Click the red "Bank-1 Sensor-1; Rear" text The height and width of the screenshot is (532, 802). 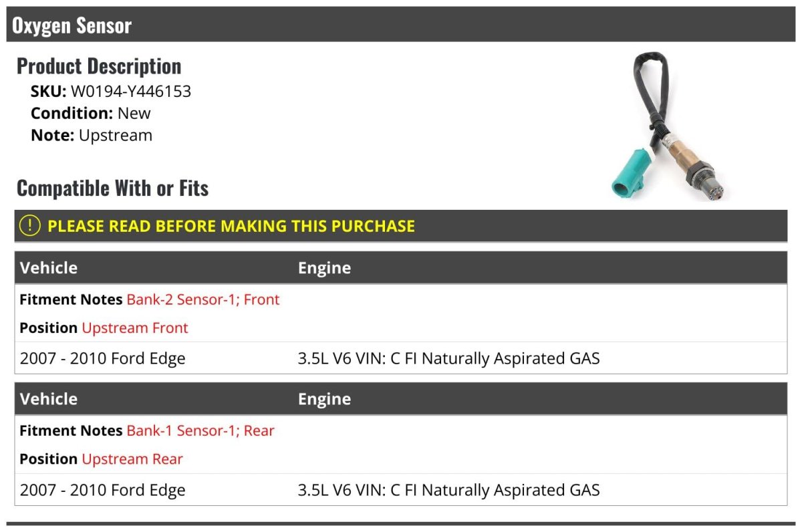(200, 430)
